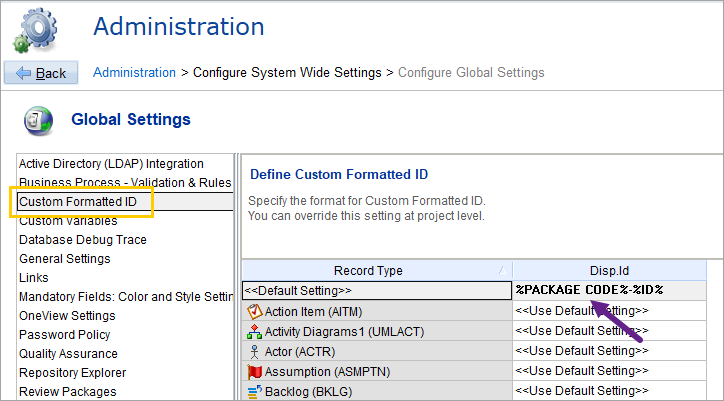The height and width of the screenshot is (401, 724).
Task: Select Links in settings list
Action: pos(34,278)
